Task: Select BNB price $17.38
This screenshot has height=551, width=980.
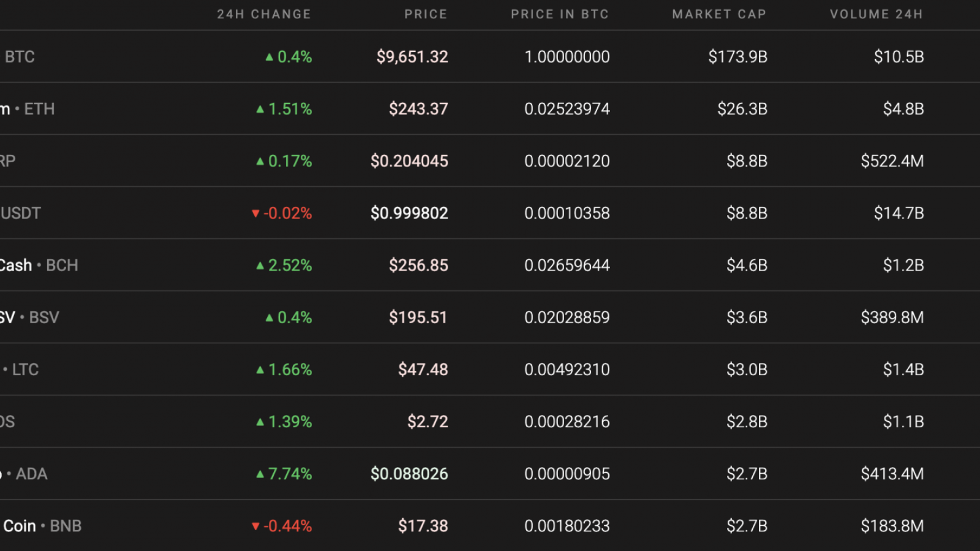Action: 423,526
